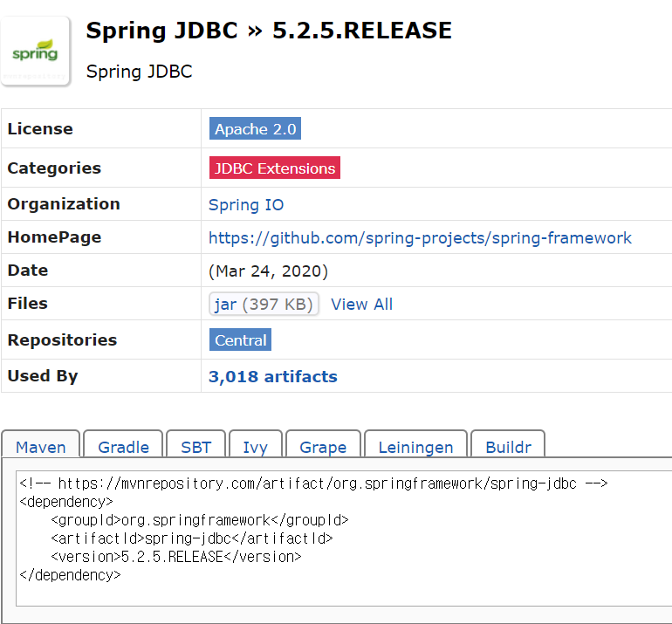The width and height of the screenshot is (672, 624).
Task: Click the groupId org.springframework line
Action: (x=200, y=520)
